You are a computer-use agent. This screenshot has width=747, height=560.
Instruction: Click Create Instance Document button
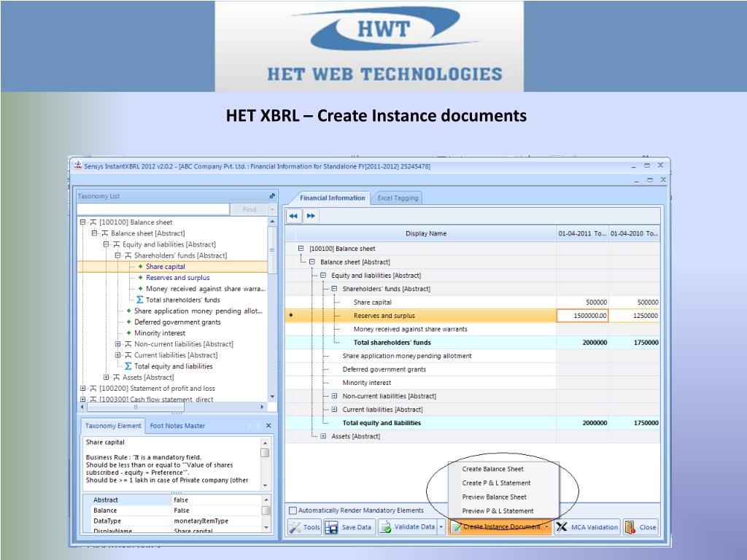pyautogui.click(x=495, y=527)
